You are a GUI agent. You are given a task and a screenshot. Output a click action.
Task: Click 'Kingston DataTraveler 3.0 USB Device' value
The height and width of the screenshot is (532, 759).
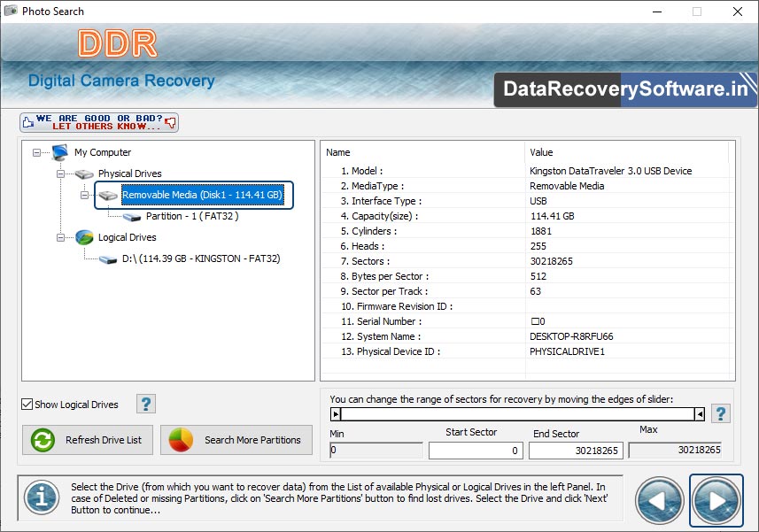(x=610, y=171)
